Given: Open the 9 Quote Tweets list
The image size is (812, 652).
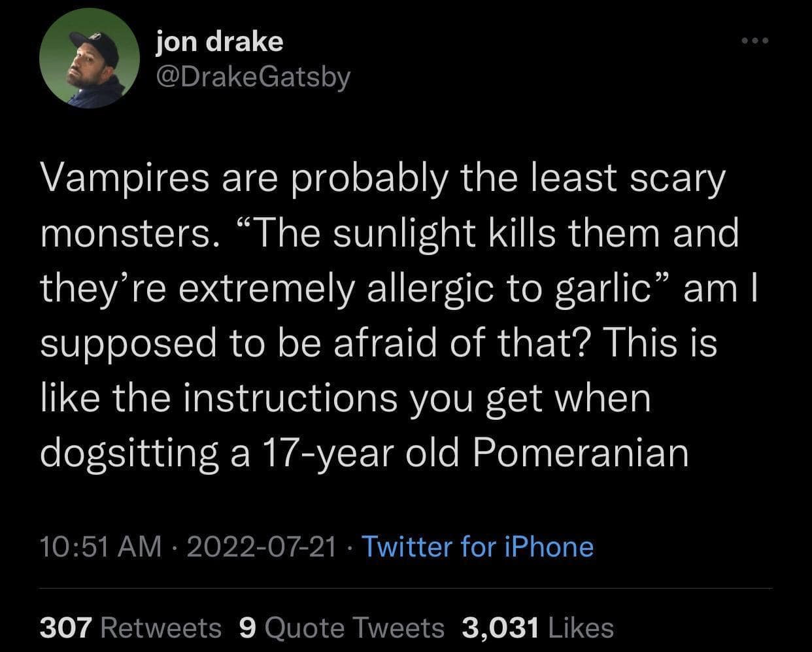Looking at the screenshot, I should [x=342, y=627].
